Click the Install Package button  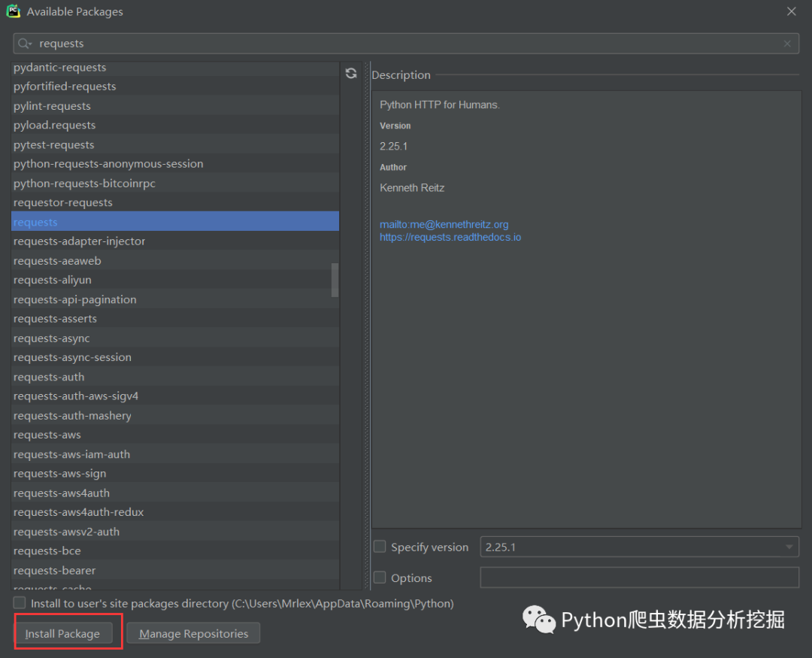pos(62,633)
